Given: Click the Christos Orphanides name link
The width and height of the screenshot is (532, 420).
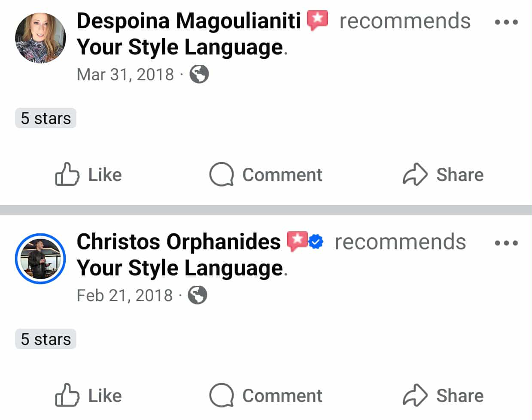Looking at the screenshot, I should (x=178, y=242).
